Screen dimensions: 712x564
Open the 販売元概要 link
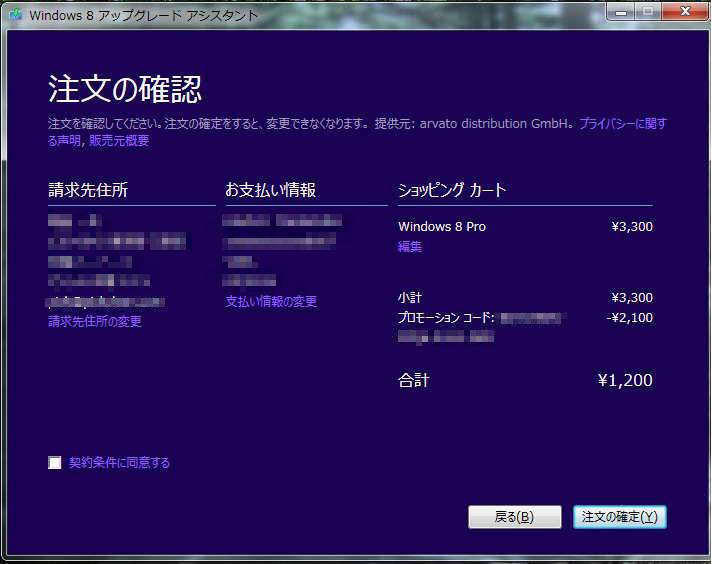coord(119,140)
